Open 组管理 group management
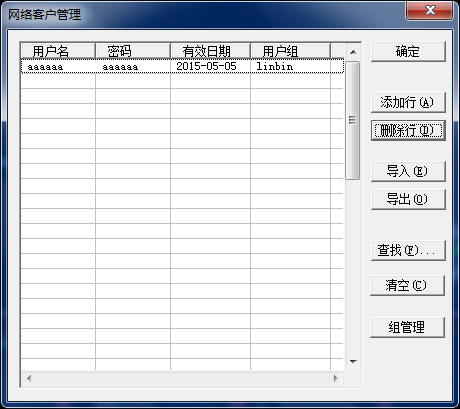Screen dimensions: 460x409 (x=407, y=327)
